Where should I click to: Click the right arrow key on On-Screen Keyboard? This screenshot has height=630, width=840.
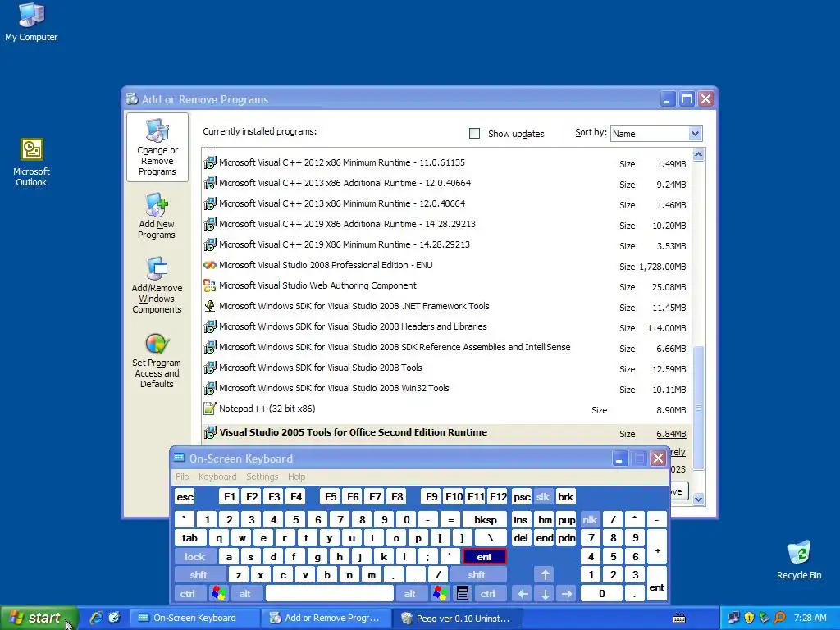click(567, 594)
